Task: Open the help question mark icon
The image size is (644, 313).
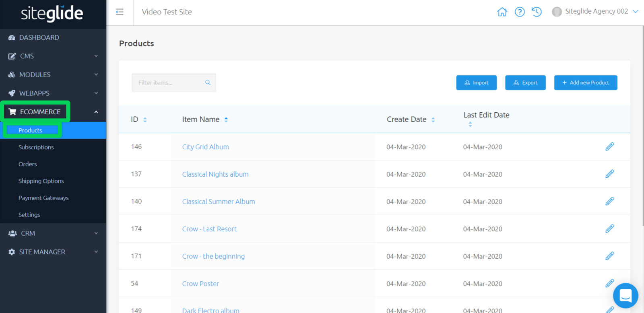Action: tap(520, 12)
